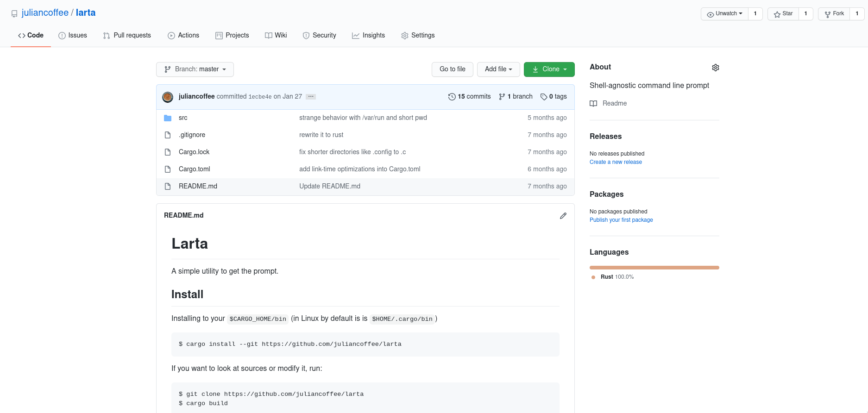
Task: Click the Cargo.lock file icon
Action: [168, 152]
